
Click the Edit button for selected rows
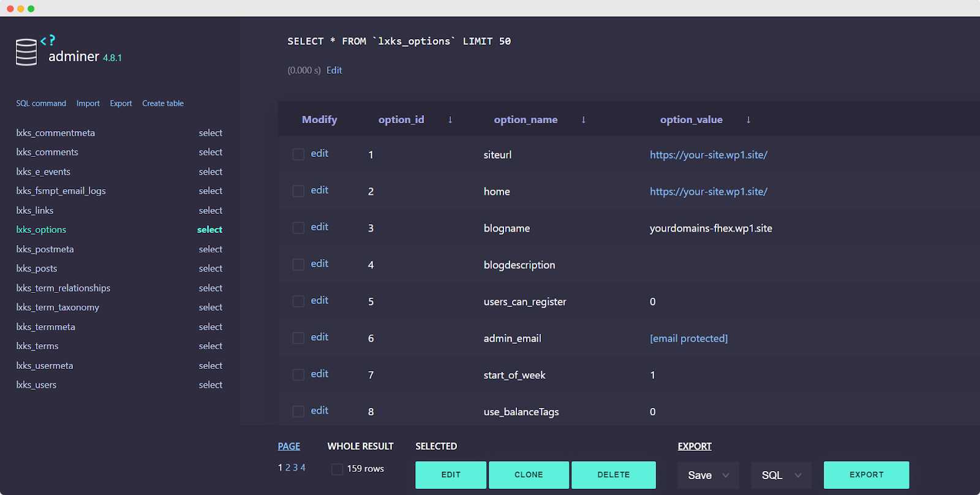point(451,475)
